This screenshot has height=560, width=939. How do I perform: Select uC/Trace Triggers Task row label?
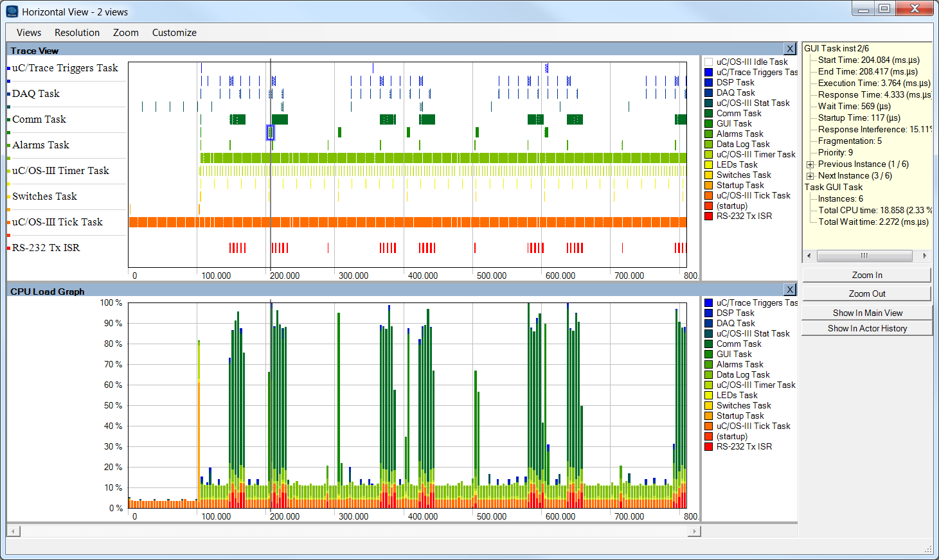(65, 68)
